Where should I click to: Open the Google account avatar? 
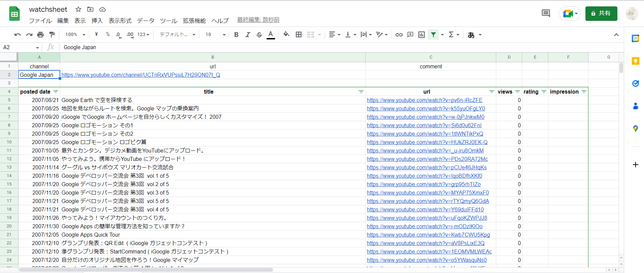click(632, 13)
